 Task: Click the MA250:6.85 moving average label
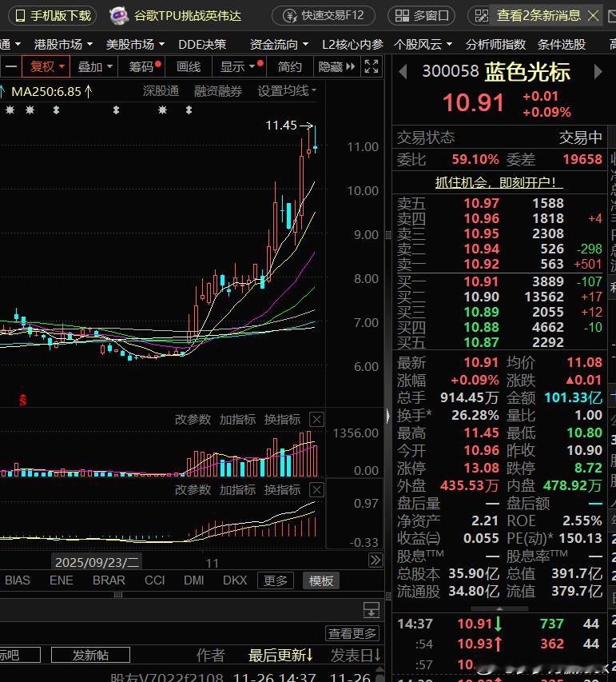tap(51, 91)
